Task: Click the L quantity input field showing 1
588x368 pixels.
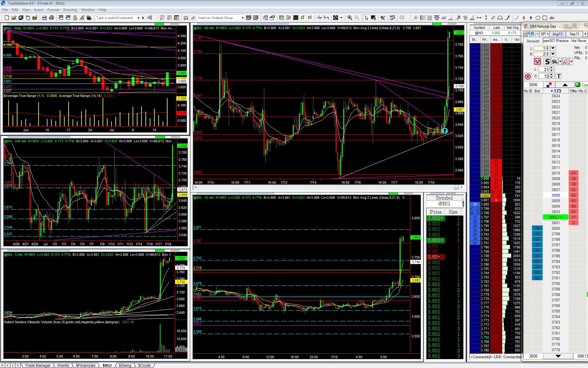Action: point(540,48)
